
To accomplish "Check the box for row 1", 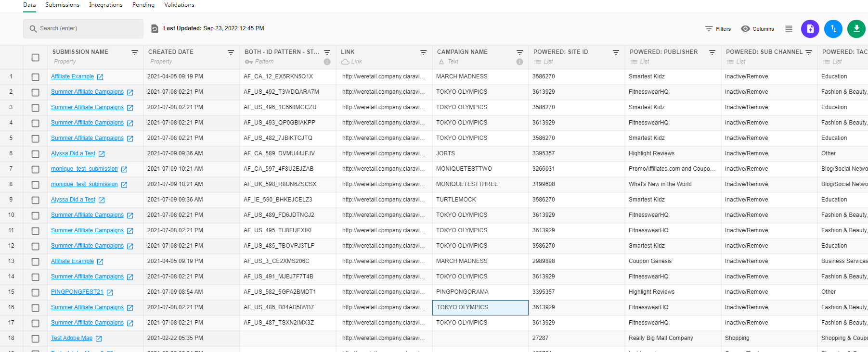I will 35,77.
